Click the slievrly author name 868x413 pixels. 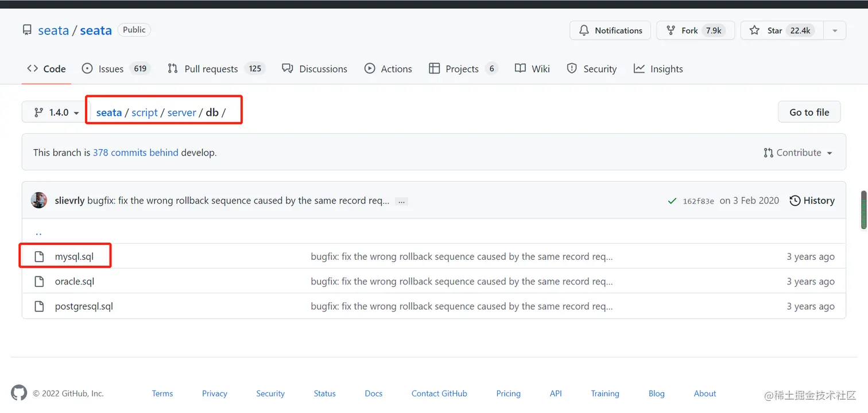pyautogui.click(x=69, y=201)
